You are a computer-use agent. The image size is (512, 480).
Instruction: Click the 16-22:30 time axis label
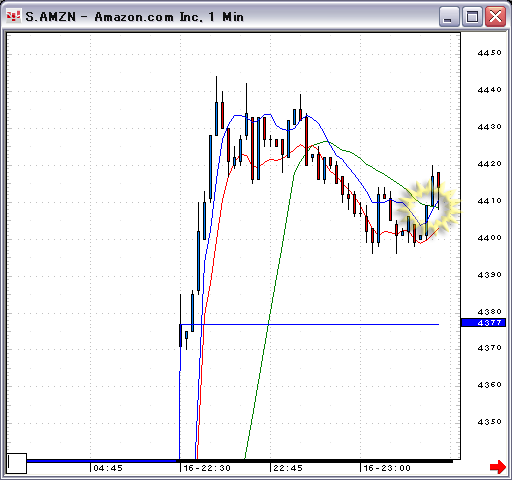tap(207, 468)
